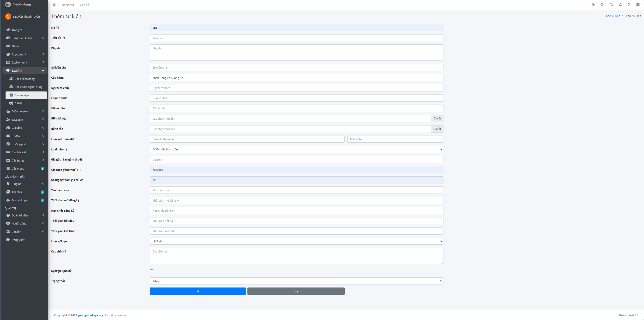Open the Loại tiền currency dropdown
Image resolution: width=644 pixels, height=320 pixels.
[296, 149]
